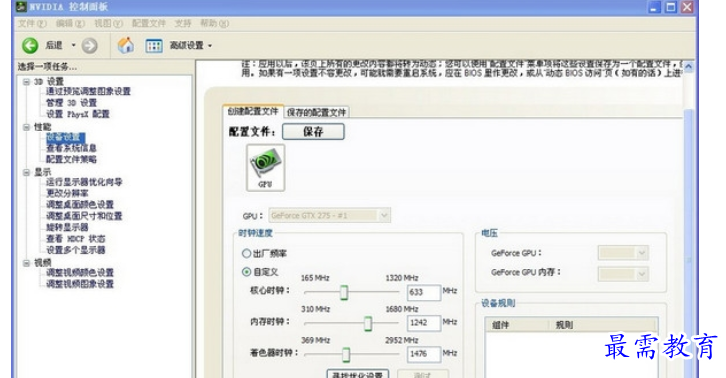Click the 规则 column header
This screenshot has height=378, width=726.
pos(603,325)
